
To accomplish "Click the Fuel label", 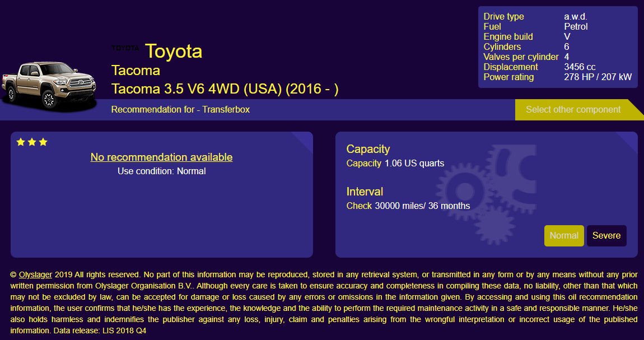I will click(x=492, y=27).
